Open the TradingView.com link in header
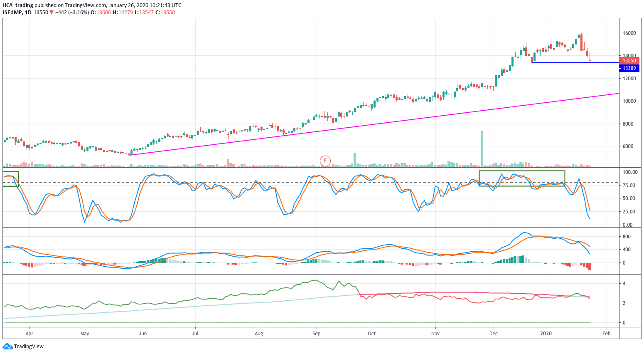 click(x=85, y=5)
